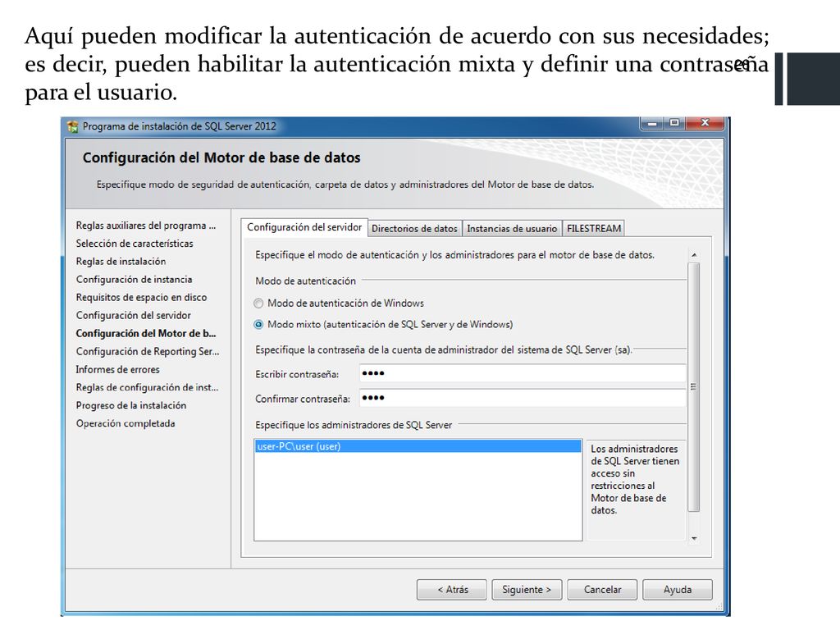Select step Progreso de la instalación
Image resolution: width=840 pixels, height=630 pixels.
pos(131,405)
